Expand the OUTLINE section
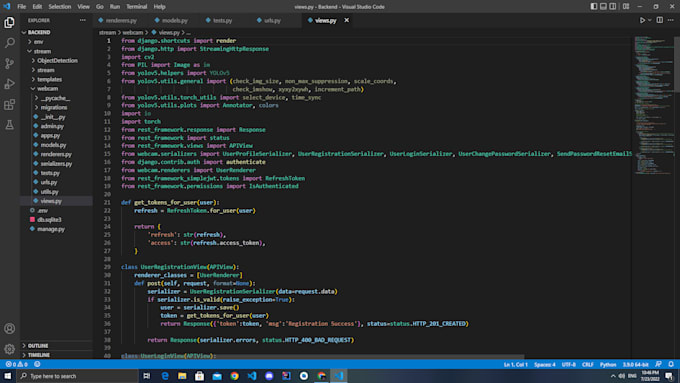 [38, 346]
